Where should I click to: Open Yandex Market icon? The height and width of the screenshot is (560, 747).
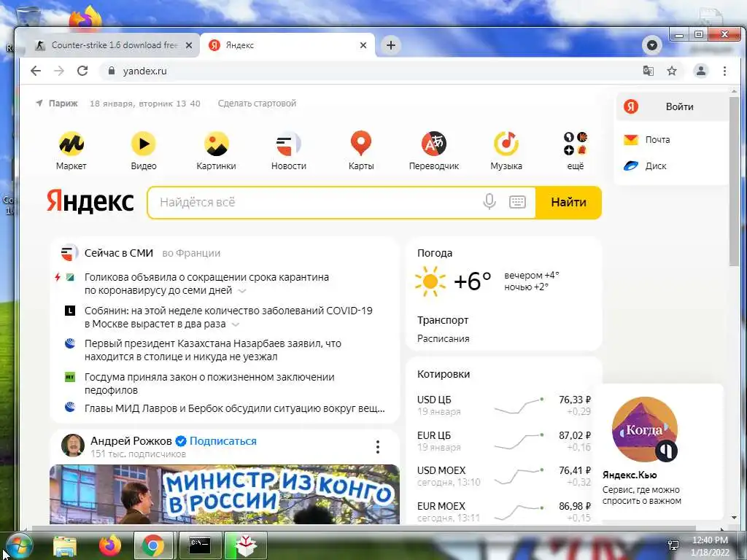71,144
